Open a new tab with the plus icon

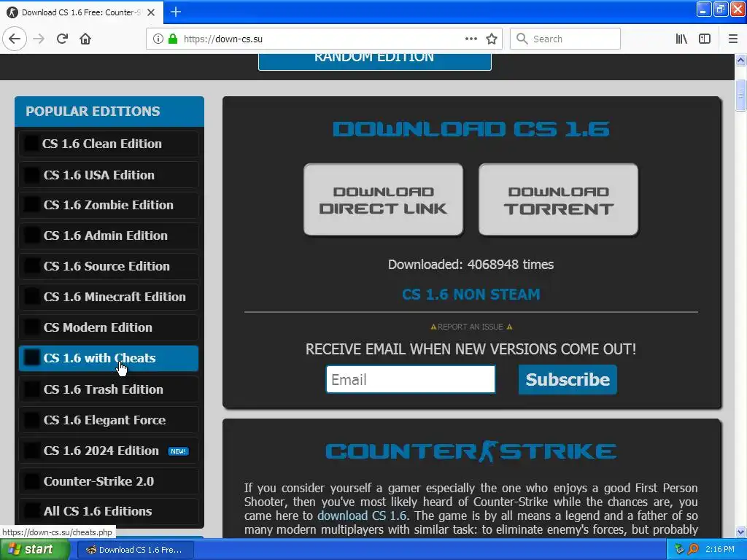[x=176, y=12]
